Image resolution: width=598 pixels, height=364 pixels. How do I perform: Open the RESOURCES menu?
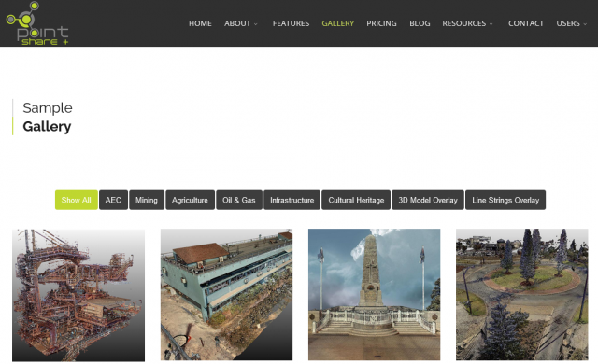[x=464, y=23]
